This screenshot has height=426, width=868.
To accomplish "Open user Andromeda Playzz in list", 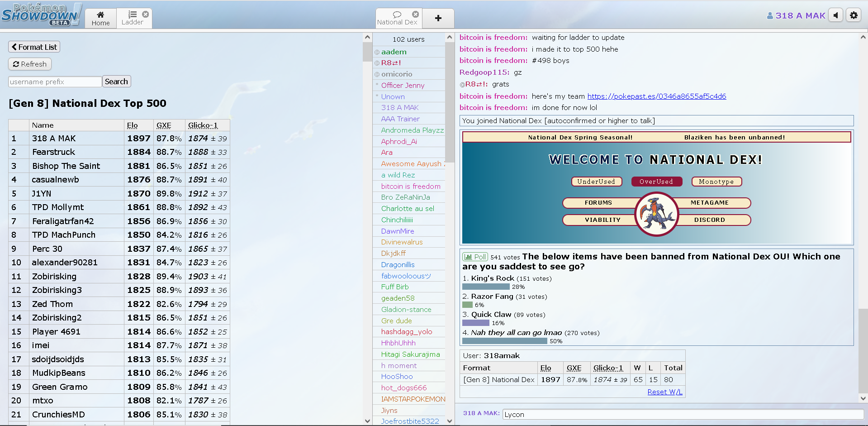I will tap(409, 130).
